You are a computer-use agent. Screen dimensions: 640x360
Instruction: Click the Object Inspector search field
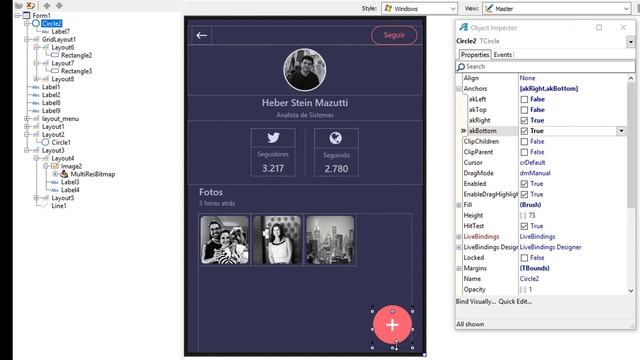pos(545,67)
